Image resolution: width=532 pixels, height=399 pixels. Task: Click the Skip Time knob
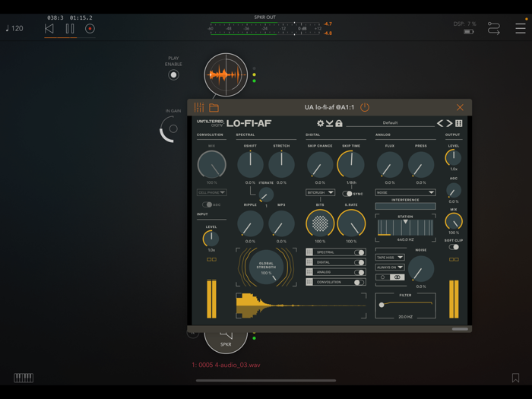[351, 165]
